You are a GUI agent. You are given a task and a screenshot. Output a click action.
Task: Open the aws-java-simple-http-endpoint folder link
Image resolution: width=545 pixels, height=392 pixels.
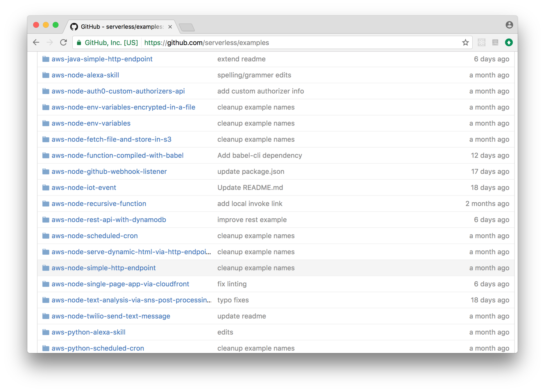tap(102, 59)
